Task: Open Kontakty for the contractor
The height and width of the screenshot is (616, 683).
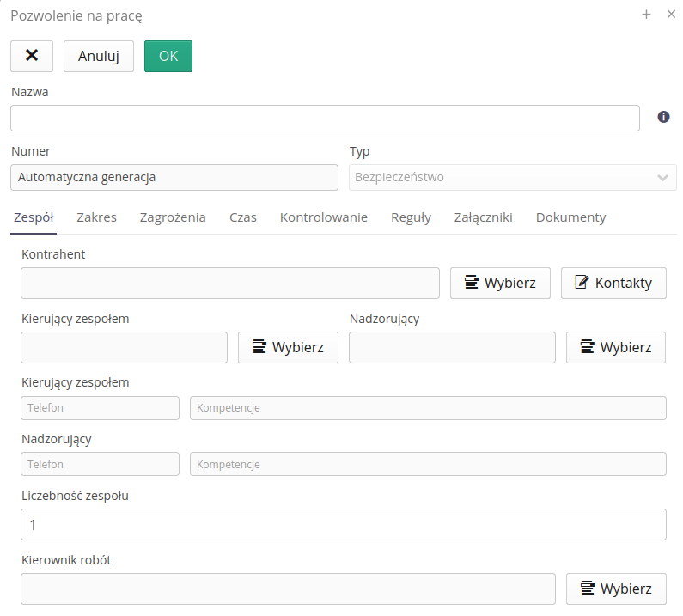Action: tap(613, 283)
